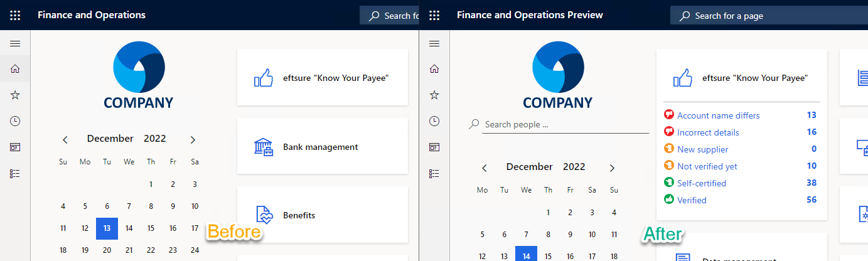
Task: Focus the search box in Before window header
Action: [389, 16]
